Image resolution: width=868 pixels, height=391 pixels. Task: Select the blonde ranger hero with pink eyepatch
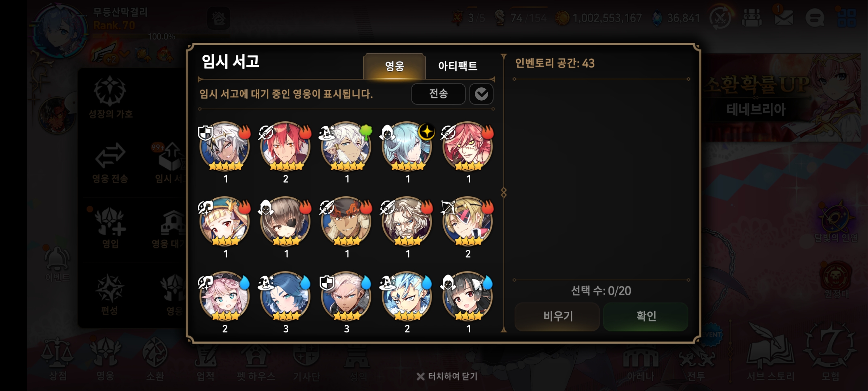pyautogui.click(x=468, y=222)
